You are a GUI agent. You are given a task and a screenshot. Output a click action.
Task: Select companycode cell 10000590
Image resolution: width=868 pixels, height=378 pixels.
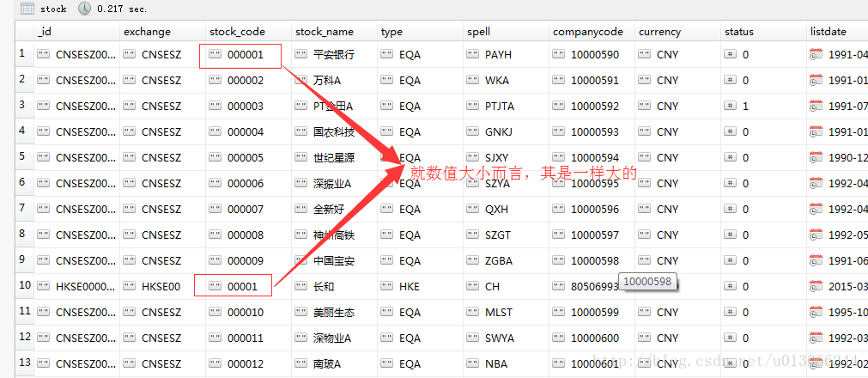point(592,54)
